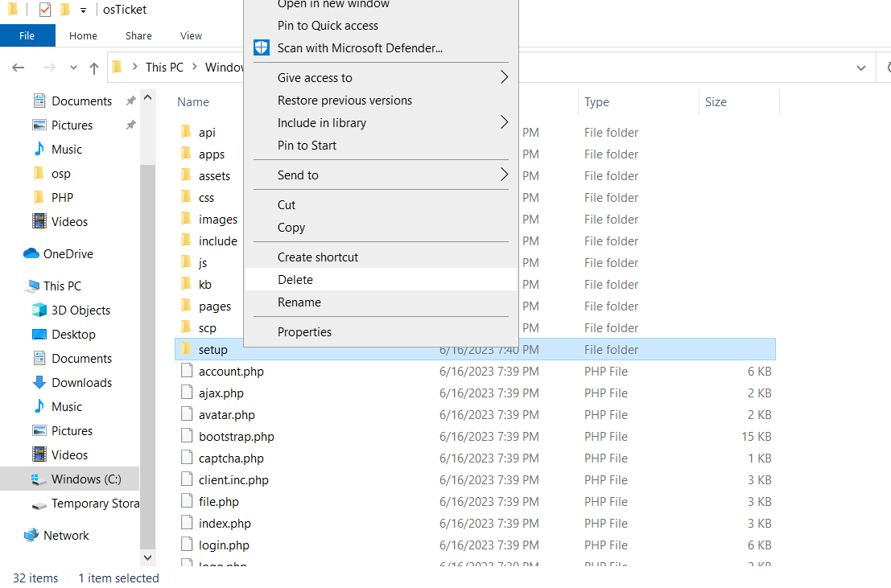891x588 pixels.
Task: Select the scp folder
Action: click(208, 328)
